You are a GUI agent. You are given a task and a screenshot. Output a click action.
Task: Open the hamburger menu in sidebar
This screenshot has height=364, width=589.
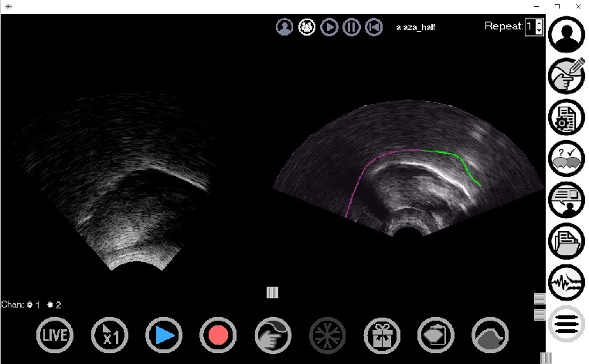click(567, 323)
